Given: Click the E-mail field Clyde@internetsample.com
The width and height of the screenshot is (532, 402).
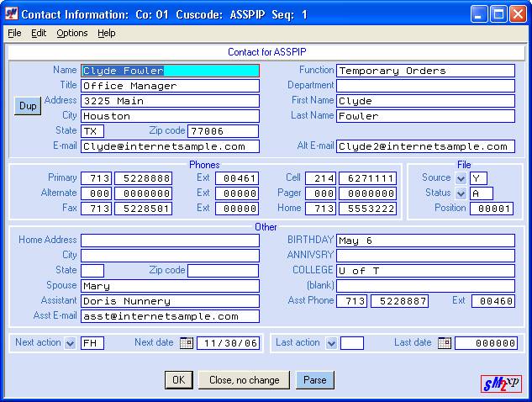Looking at the screenshot, I should [171, 146].
